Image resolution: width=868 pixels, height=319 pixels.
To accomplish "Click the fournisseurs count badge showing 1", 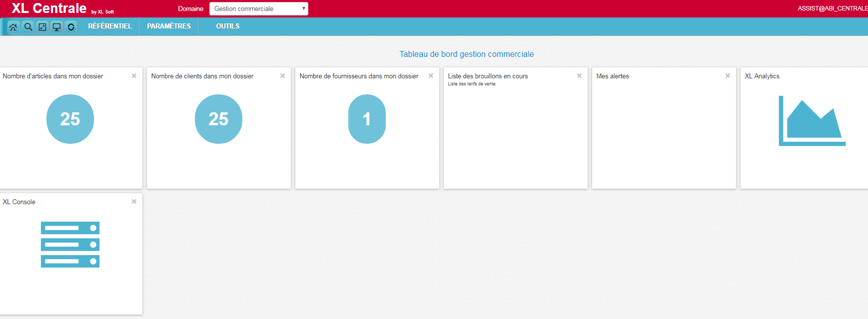I will click(x=367, y=119).
